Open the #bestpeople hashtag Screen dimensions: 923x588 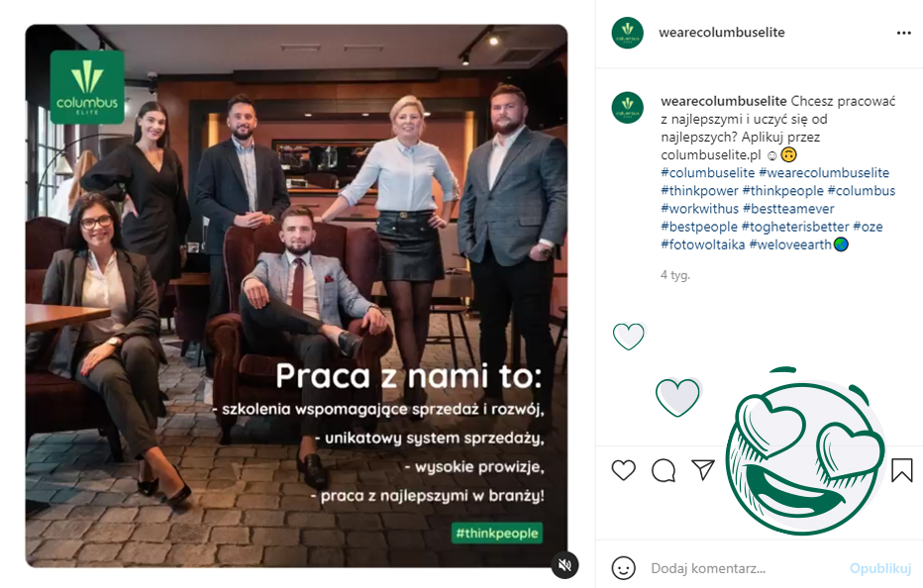698,227
